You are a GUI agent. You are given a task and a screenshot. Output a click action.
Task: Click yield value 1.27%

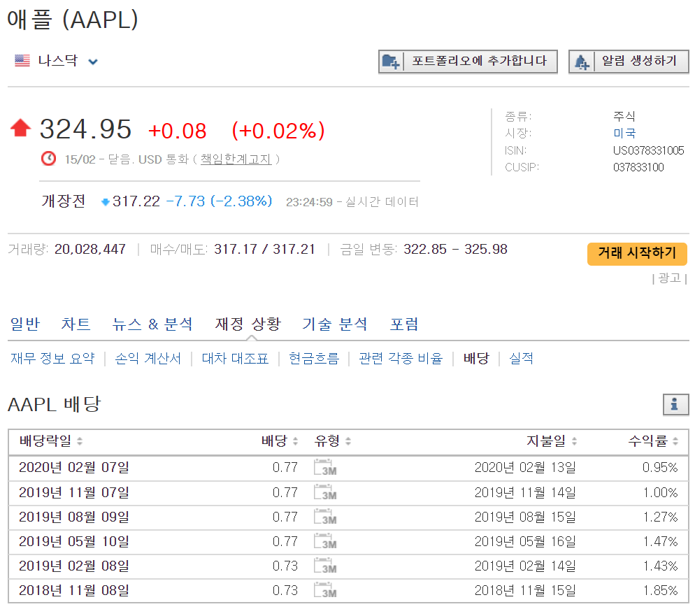(660, 517)
